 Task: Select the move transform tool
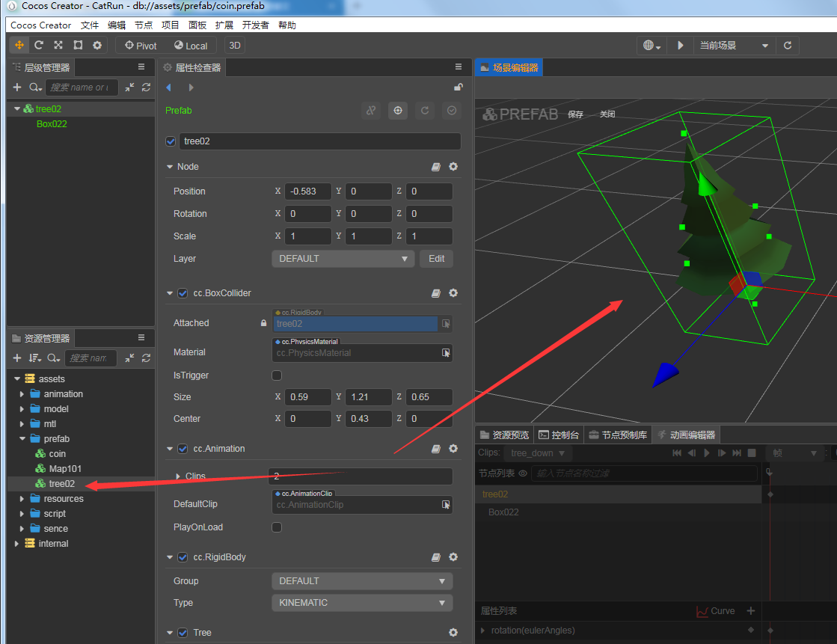[19, 45]
